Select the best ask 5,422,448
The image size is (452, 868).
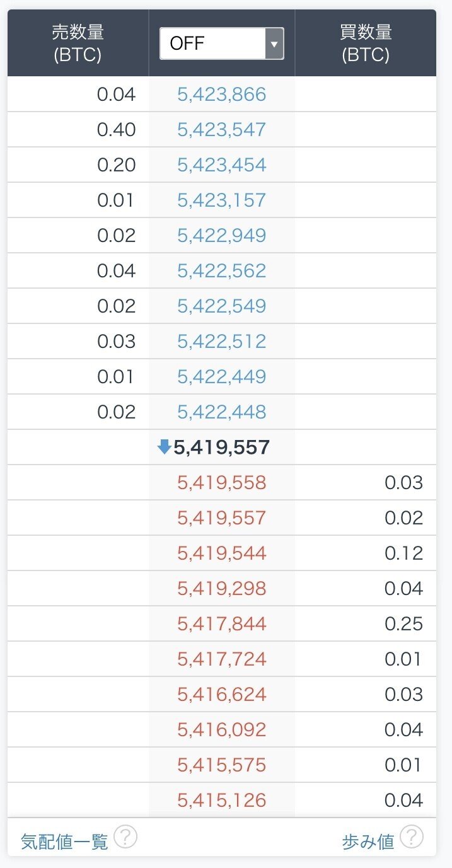pyautogui.click(x=221, y=411)
